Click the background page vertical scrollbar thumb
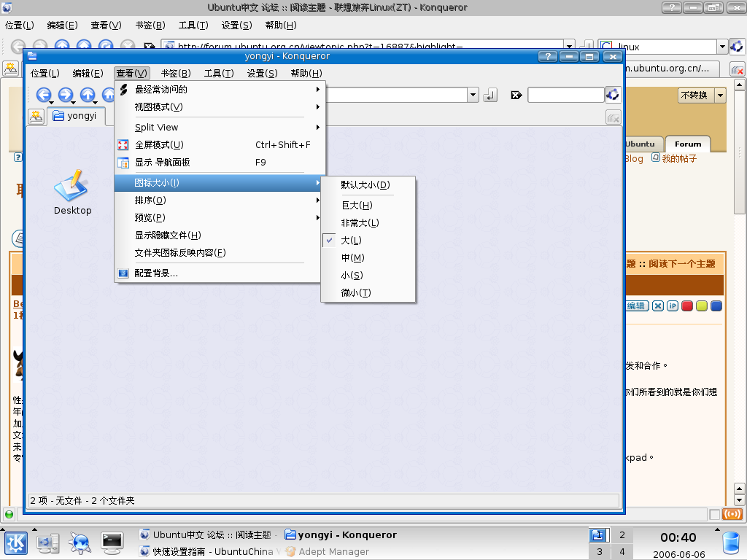This screenshot has height=560, width=747. pyautogui.click(x=739, y=153)
